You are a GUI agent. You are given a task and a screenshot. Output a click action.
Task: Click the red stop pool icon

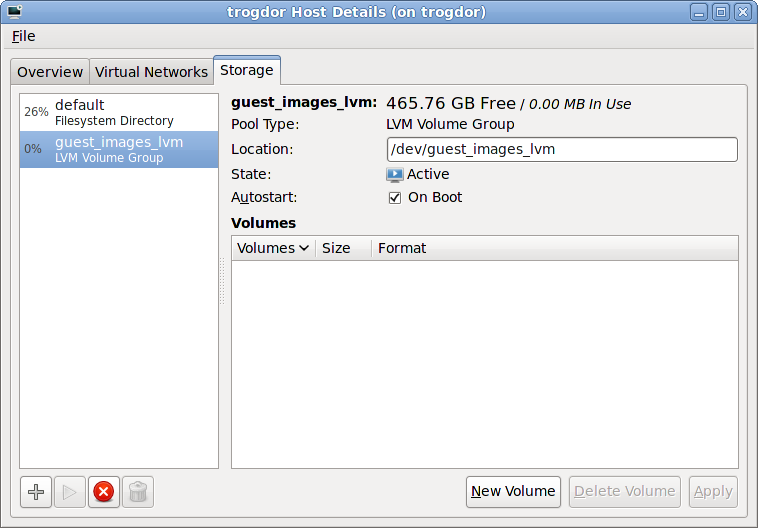pos(104,492)
